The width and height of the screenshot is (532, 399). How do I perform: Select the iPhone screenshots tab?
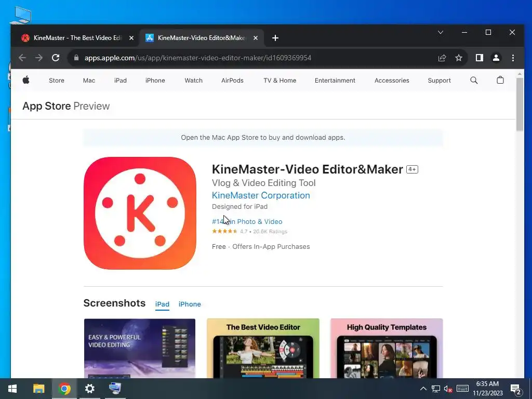click(190, 304)
